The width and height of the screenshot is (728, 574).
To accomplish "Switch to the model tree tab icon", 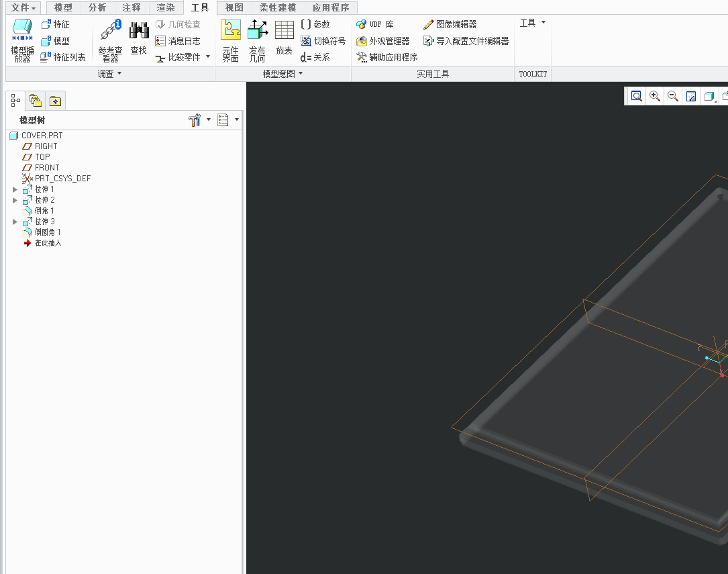I will (15, 100).
